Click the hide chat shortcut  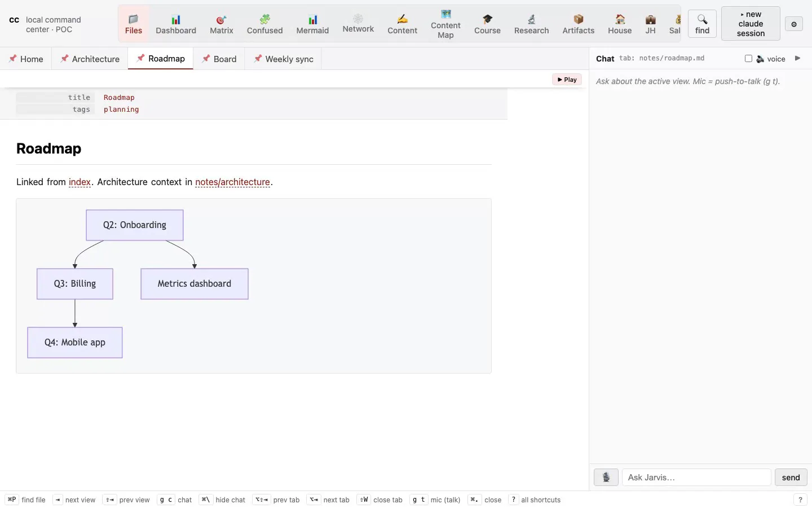pyautogui.click(x=222, y=500)
